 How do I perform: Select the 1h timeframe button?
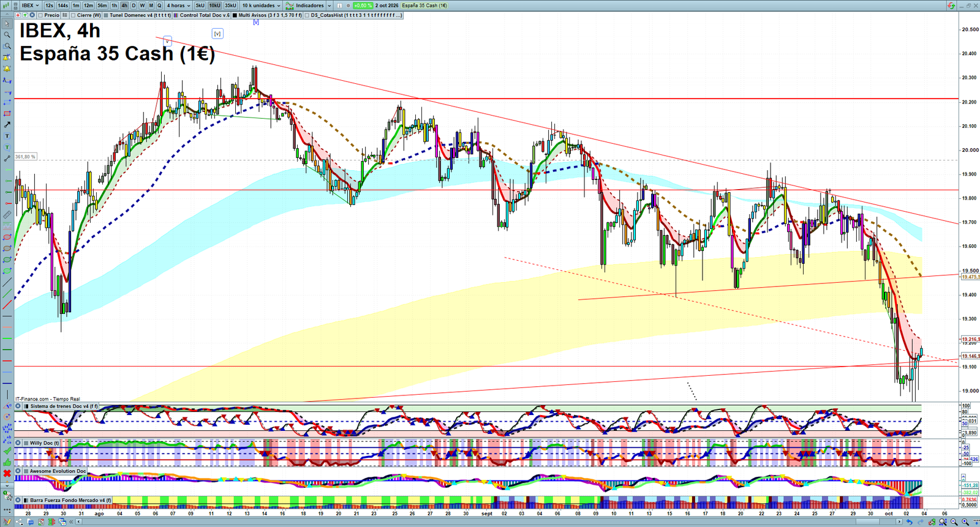[x=114, y=6]
